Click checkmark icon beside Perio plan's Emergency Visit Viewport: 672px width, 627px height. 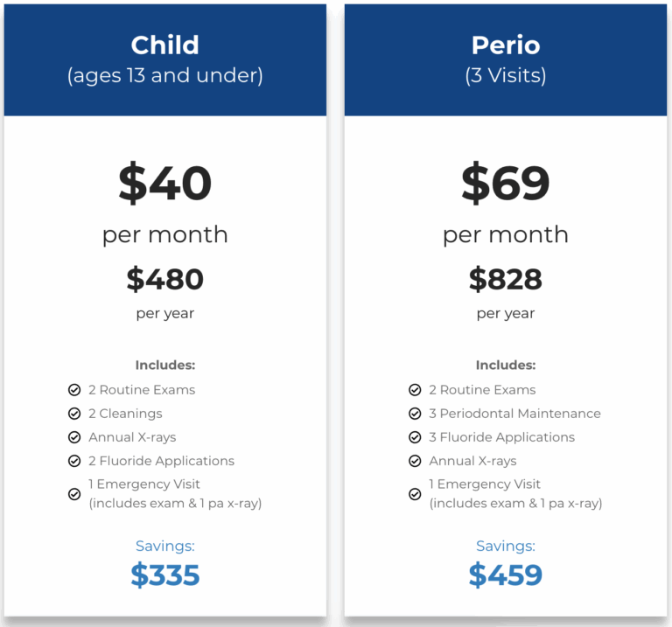(415, 493)
